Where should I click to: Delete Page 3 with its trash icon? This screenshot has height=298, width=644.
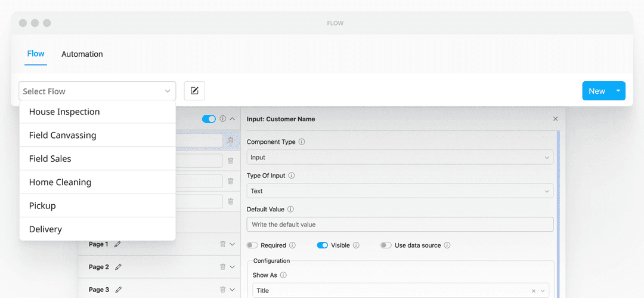click(x=222, y=290)
